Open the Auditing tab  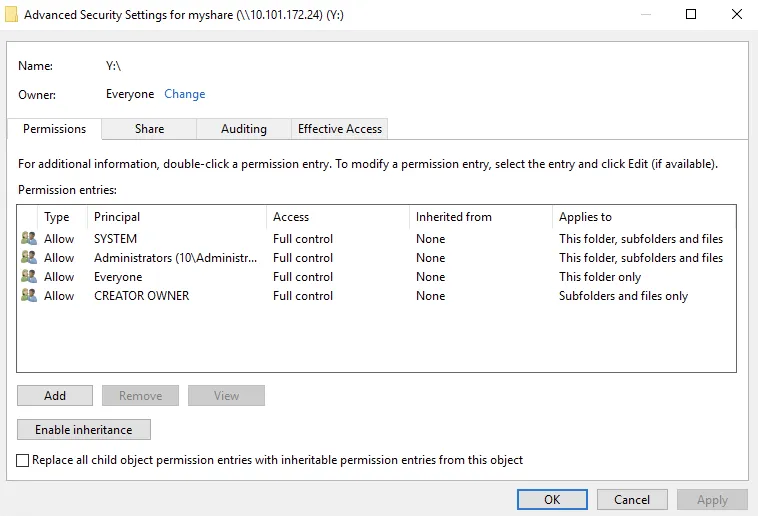click(243, 129)
